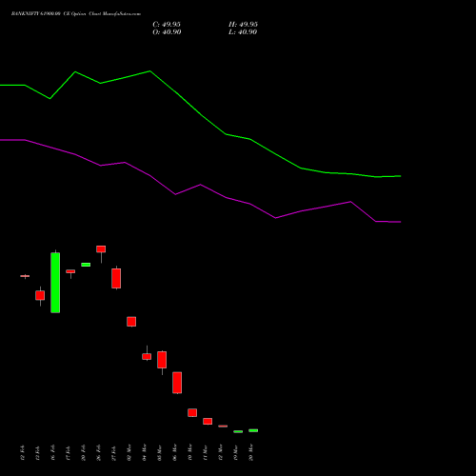
Task: Click the red candle above 05 Mar
Action: pyautogui.click(x=162, y=360)
